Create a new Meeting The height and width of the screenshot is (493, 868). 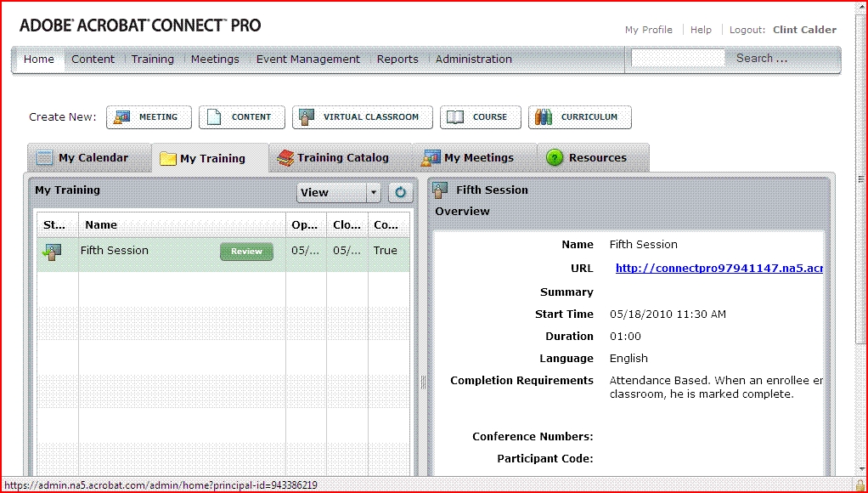149,117
